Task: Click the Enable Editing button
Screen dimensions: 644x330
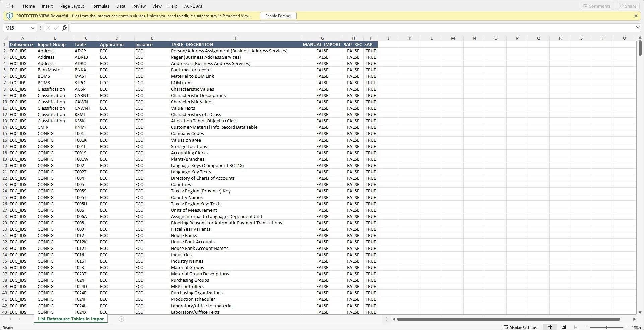Action: (278, 16)
